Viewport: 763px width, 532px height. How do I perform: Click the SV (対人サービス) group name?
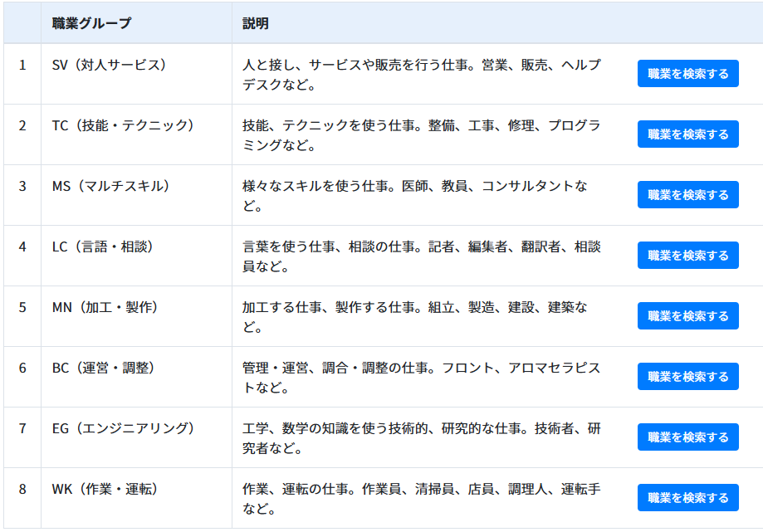[x=109, y=65]
